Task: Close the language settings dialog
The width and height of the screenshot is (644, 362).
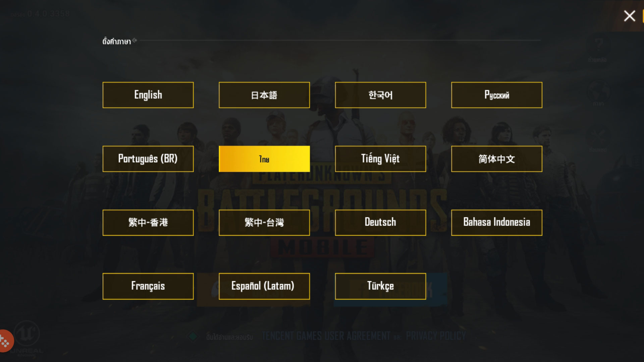Action: [x=629, y=16]
